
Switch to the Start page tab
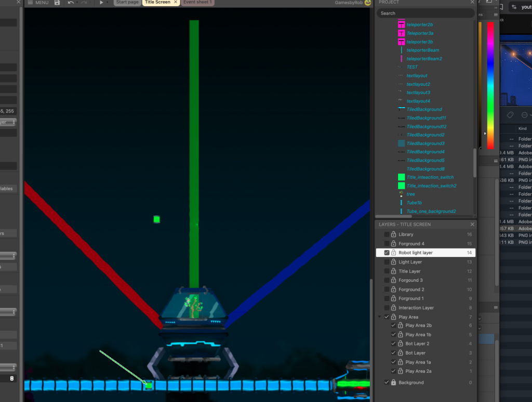[x=127, y=3]
